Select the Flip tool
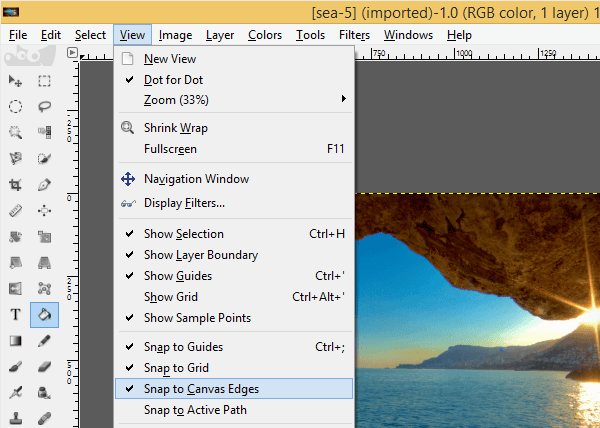The height and width of the screenshot is (428, 600). pos(15,289)
